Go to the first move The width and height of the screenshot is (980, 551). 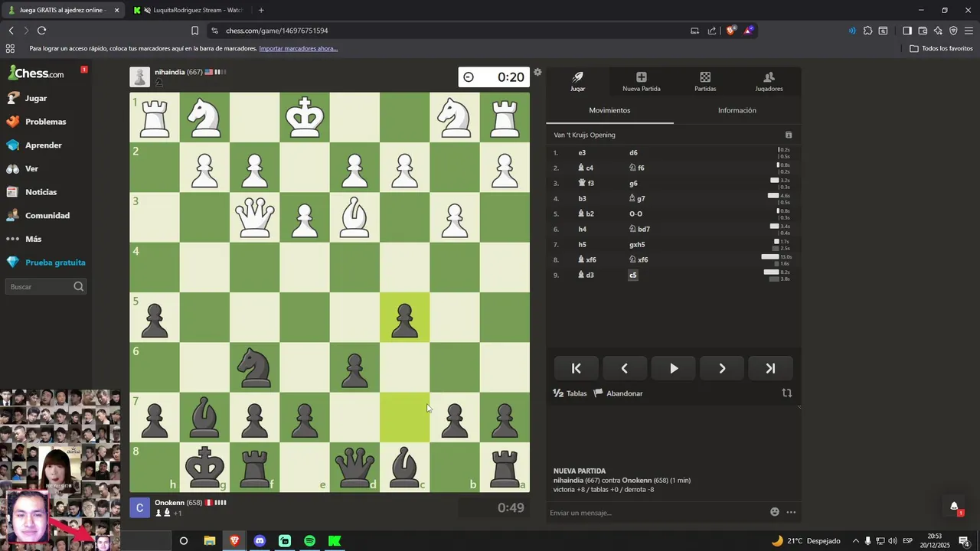[577, 368]
